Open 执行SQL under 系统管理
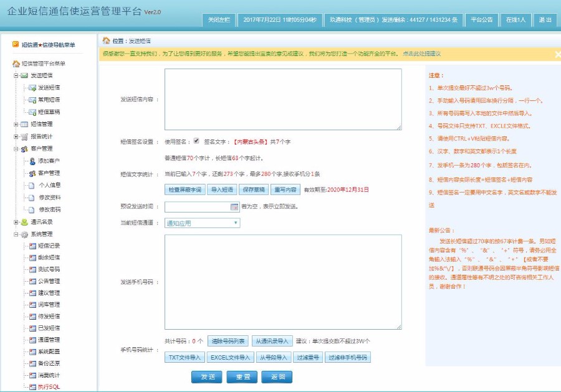Image resolution: width=561 pixels, height=392 pixels. [x=49, y=386]
